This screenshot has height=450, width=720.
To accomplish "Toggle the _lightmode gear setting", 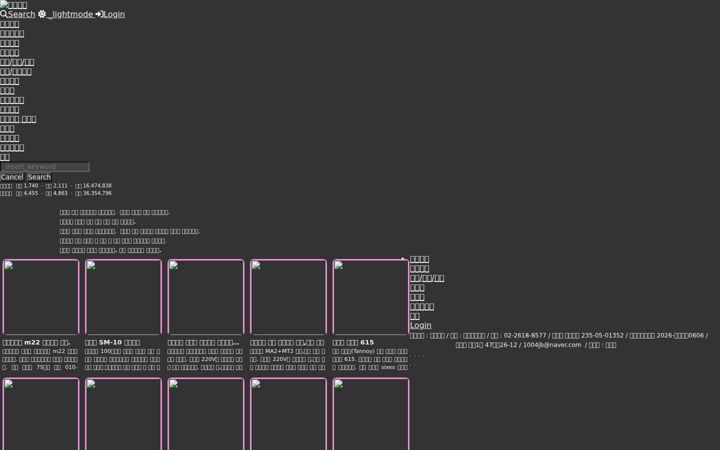I will tap(66, 14).
